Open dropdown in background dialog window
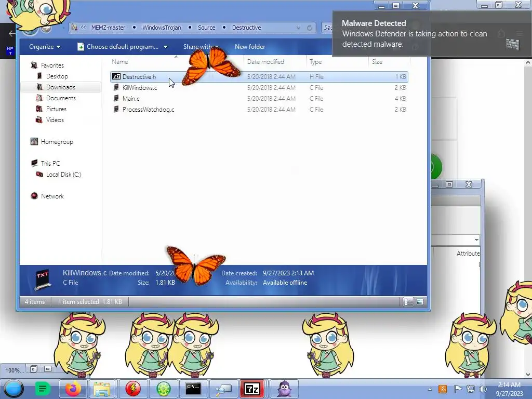Viewport: 532px width, 399px height. (x=476, y=240)
